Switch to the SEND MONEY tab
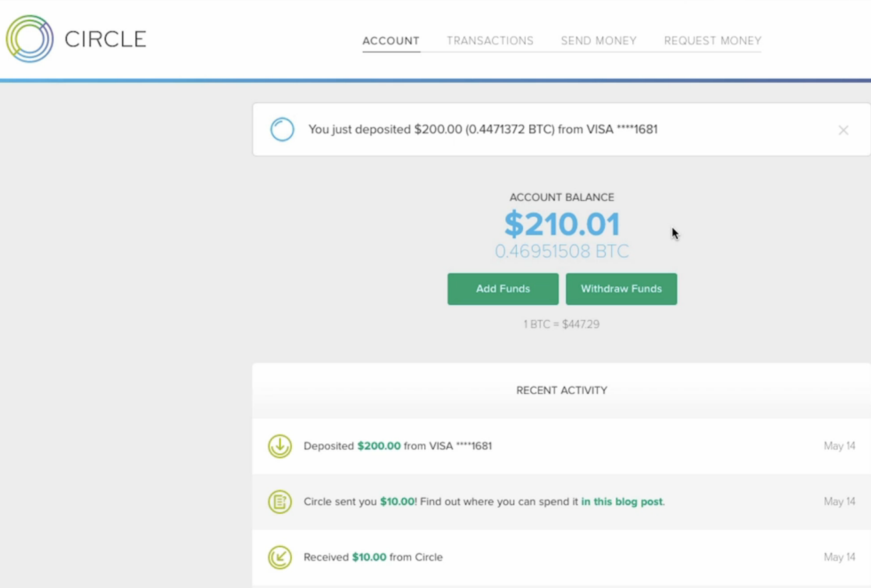Screen dimensions: 871x588 click(x=598, y=40)
